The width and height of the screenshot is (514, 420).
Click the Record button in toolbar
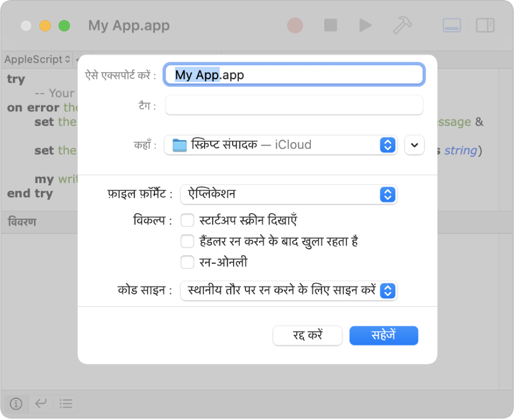click(295, 25)
